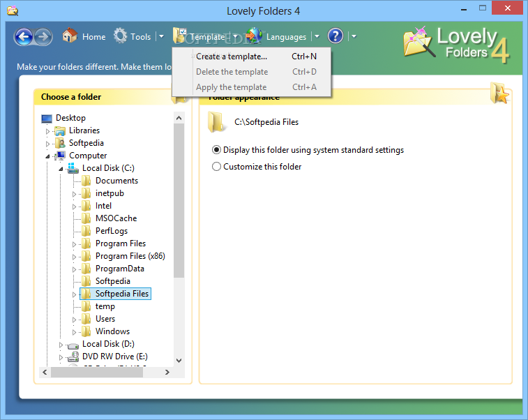Click the Home toolbar label
Viewport: 528px width, 420px height.
(x=94, y=37)
